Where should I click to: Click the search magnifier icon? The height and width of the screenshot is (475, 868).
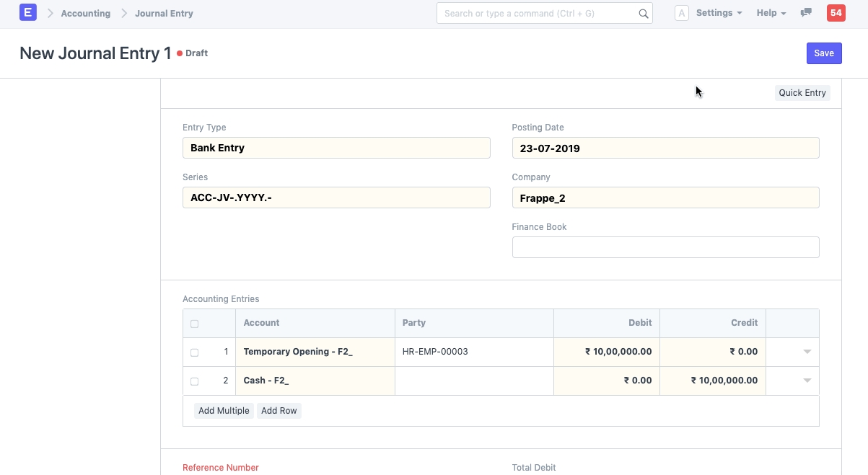(x=643, y=14)
